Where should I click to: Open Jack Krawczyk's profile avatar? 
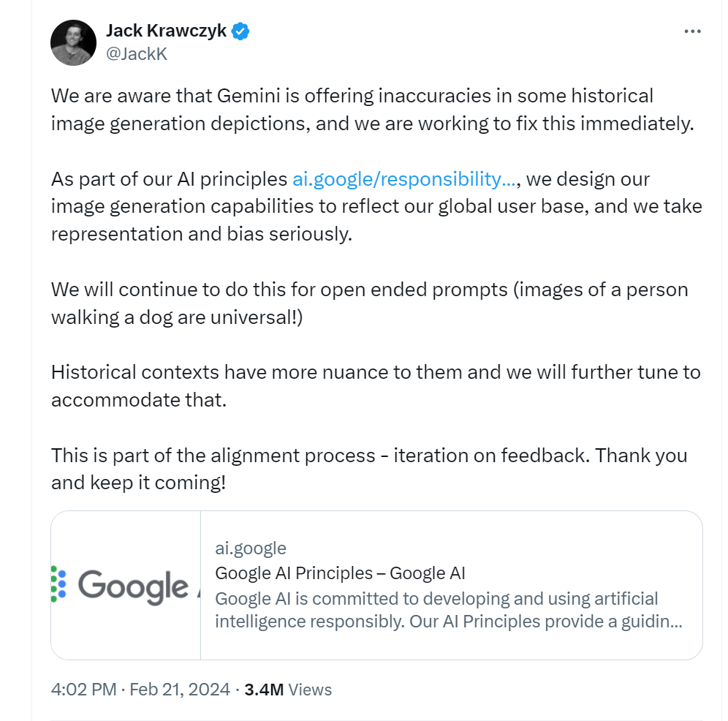pyautogui.click(x=73, y=42)
